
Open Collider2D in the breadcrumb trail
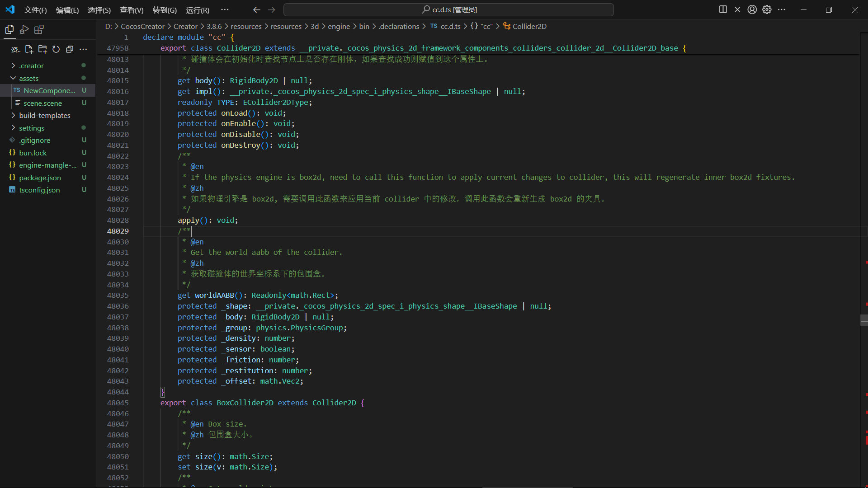pos(529,26)
